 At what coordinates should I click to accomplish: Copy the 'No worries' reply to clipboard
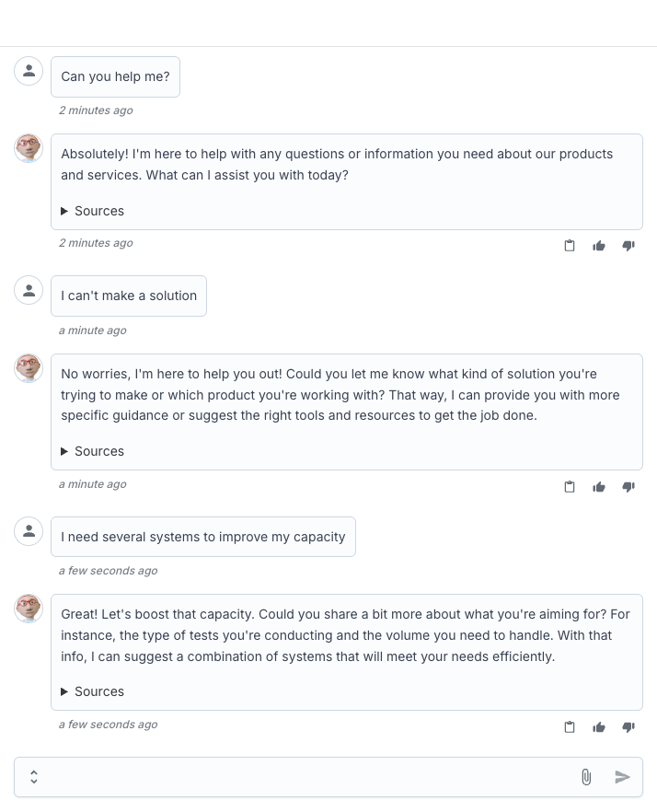[x=570, y=487]
